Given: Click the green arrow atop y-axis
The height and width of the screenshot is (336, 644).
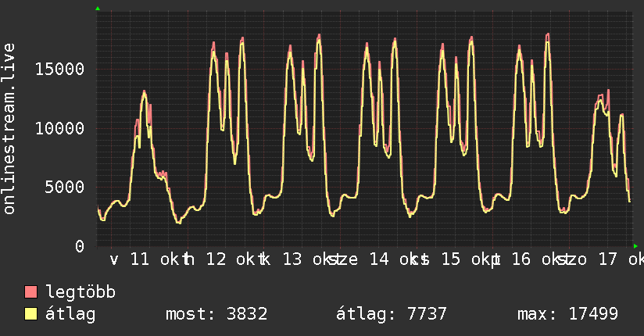Looking at the screenshot, I should [x=98, y=9].
